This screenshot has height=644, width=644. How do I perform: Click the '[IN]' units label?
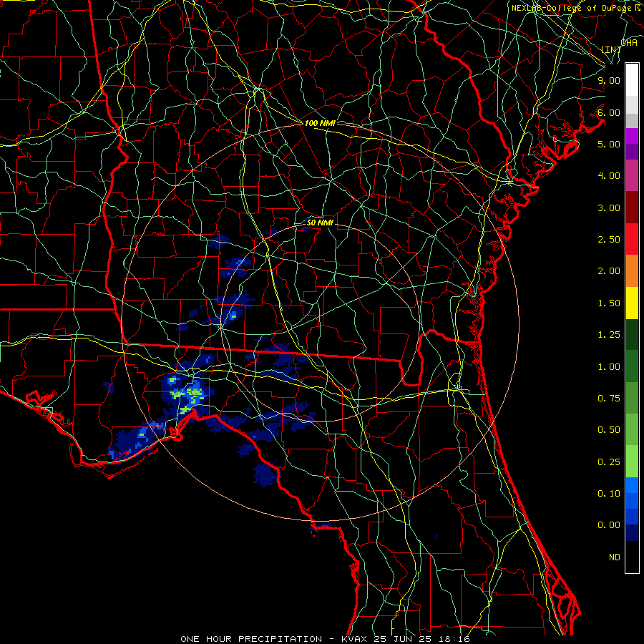[611, 49]
